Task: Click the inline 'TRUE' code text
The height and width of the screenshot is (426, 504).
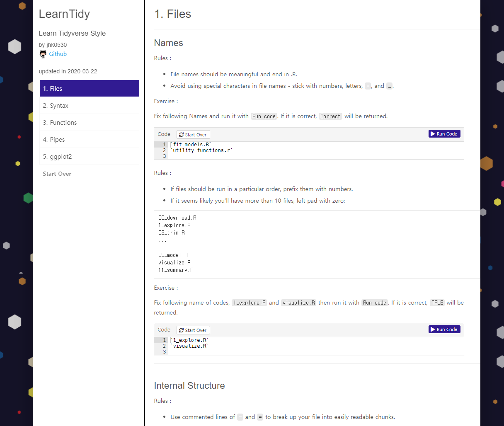Action: pos(437,303)
